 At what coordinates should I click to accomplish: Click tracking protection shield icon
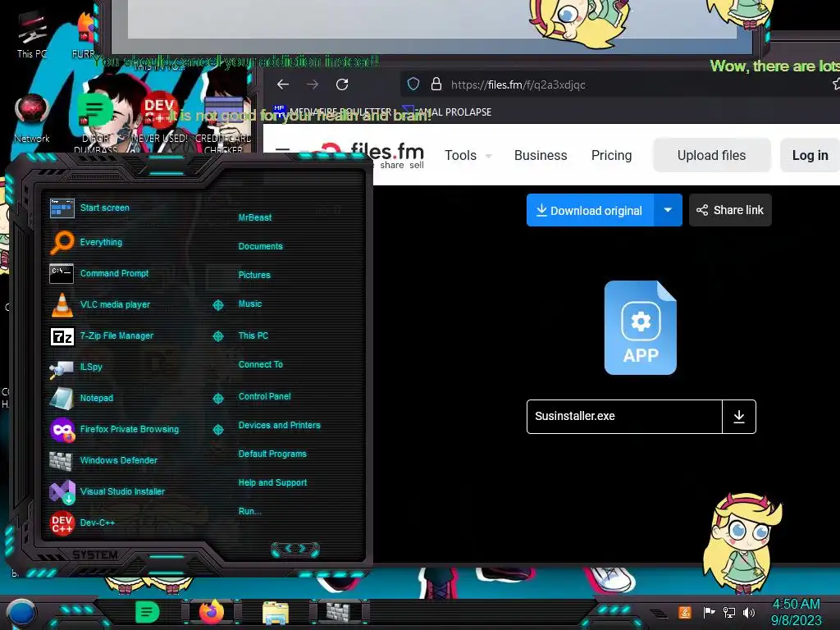point(413,84)
